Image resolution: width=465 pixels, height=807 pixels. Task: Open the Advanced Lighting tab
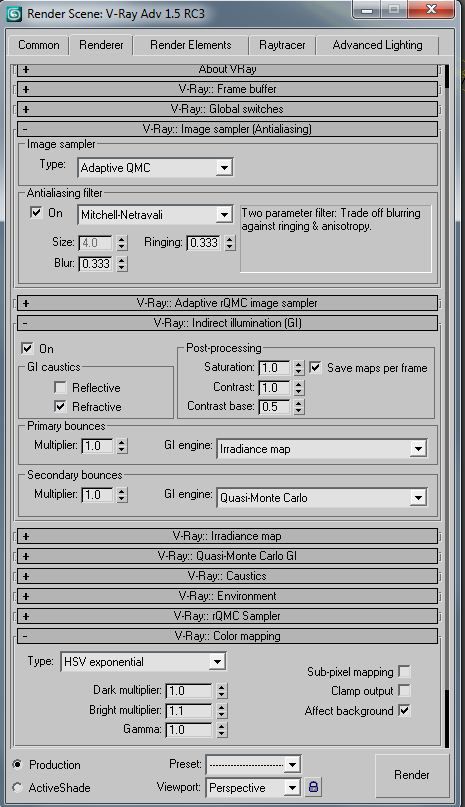click(377, 45)
